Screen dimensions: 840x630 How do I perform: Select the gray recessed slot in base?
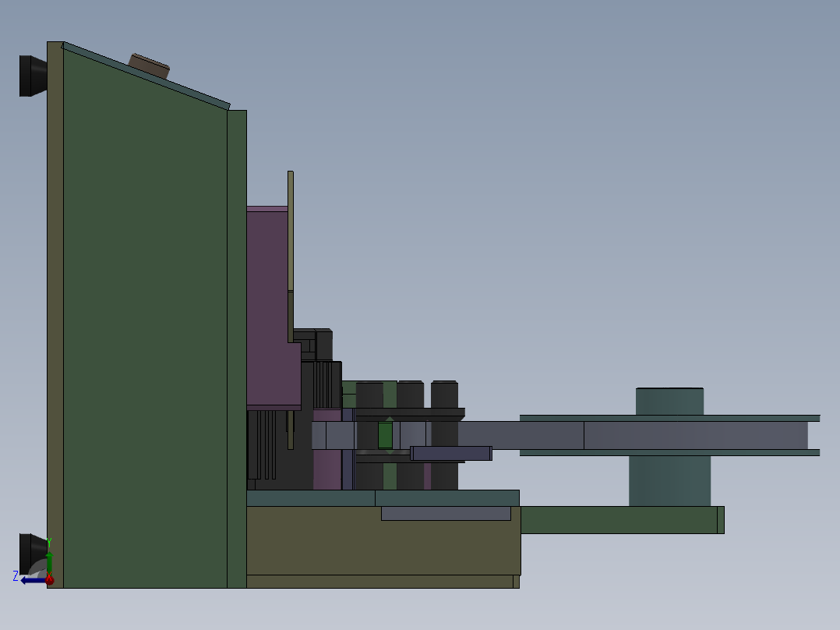click(446, 513)
